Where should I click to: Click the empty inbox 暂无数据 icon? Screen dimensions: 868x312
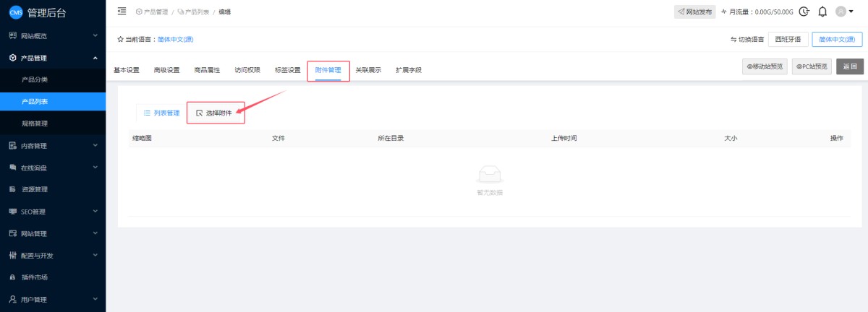[x=490, y=174]
